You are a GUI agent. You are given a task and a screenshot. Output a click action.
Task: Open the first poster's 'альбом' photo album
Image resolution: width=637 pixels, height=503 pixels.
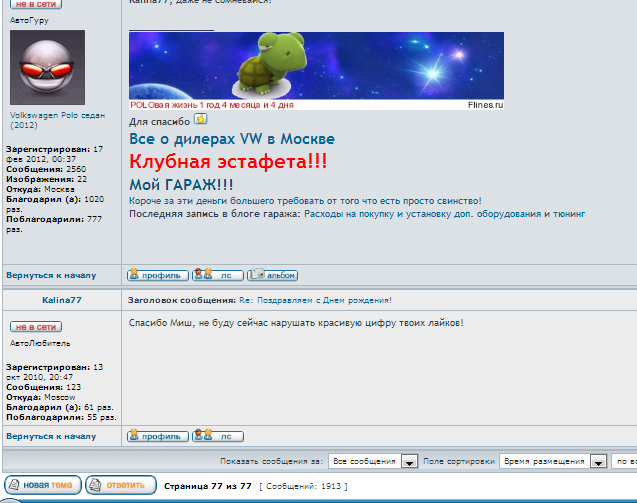pyautogui.click(x=272, y=274)
